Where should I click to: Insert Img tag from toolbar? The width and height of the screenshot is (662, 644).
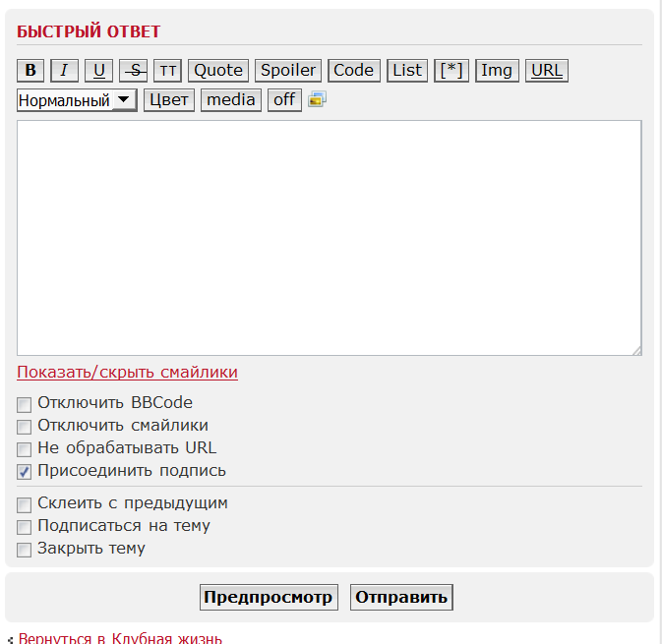(497, 70)
